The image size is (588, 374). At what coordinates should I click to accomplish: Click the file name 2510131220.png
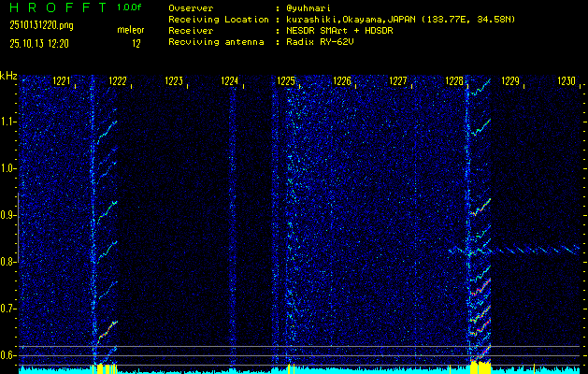pos(41,25)
